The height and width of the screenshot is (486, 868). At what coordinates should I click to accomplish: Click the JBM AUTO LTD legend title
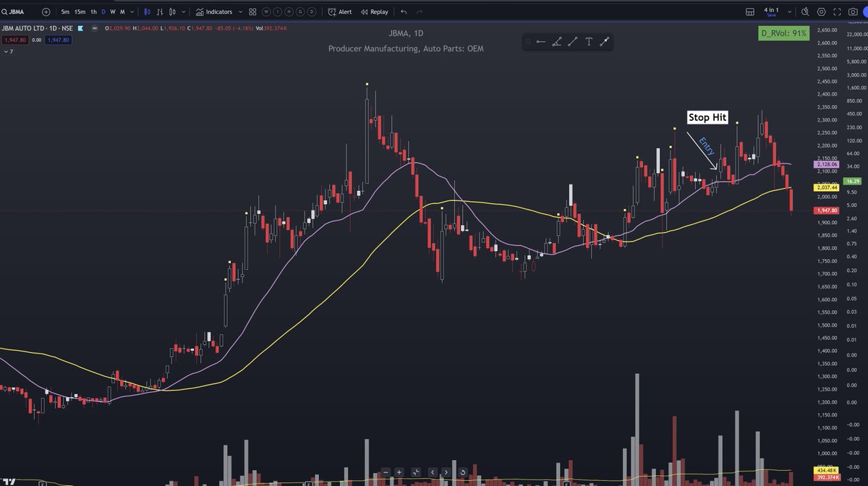38,28
